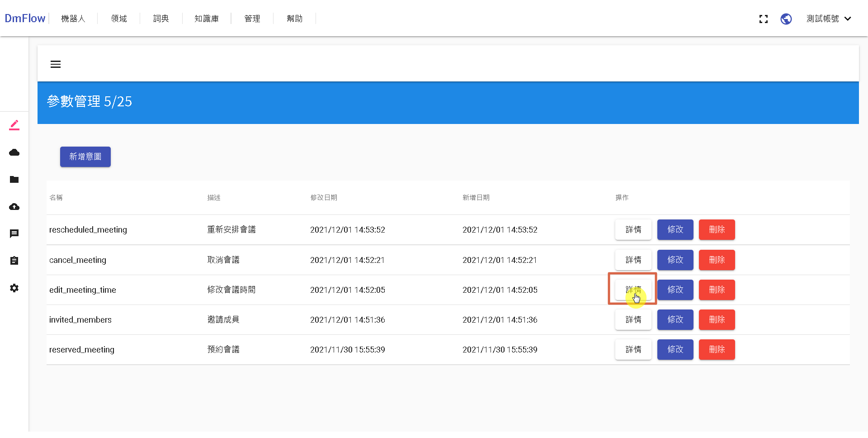Click the 新增日期 column header

coord(476,198)
